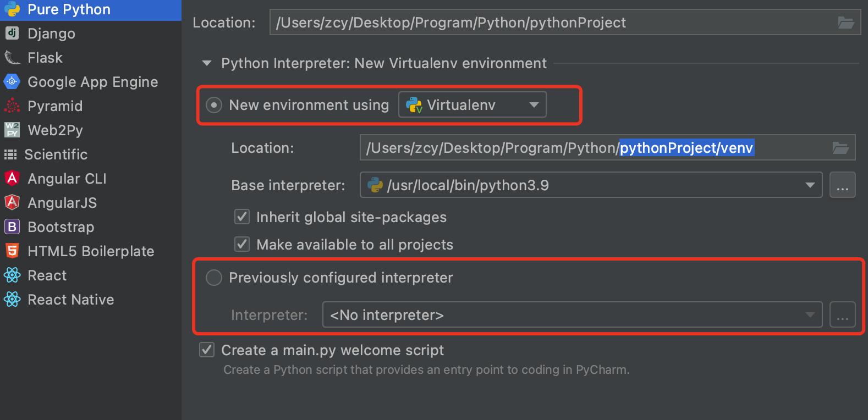Select Scientific project type
Image resolution: width=868 pixels, height=420 pixels.
click(x=91, y=154)
